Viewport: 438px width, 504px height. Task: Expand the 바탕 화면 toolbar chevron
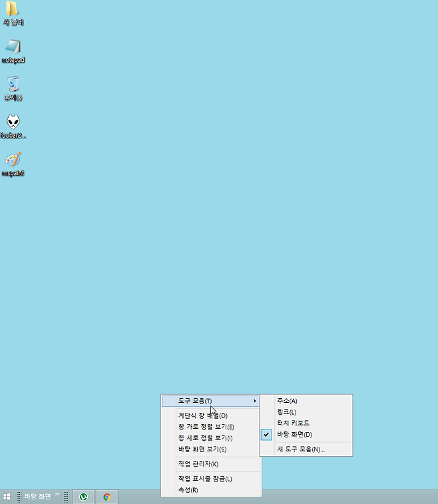(x=57, y=495)
